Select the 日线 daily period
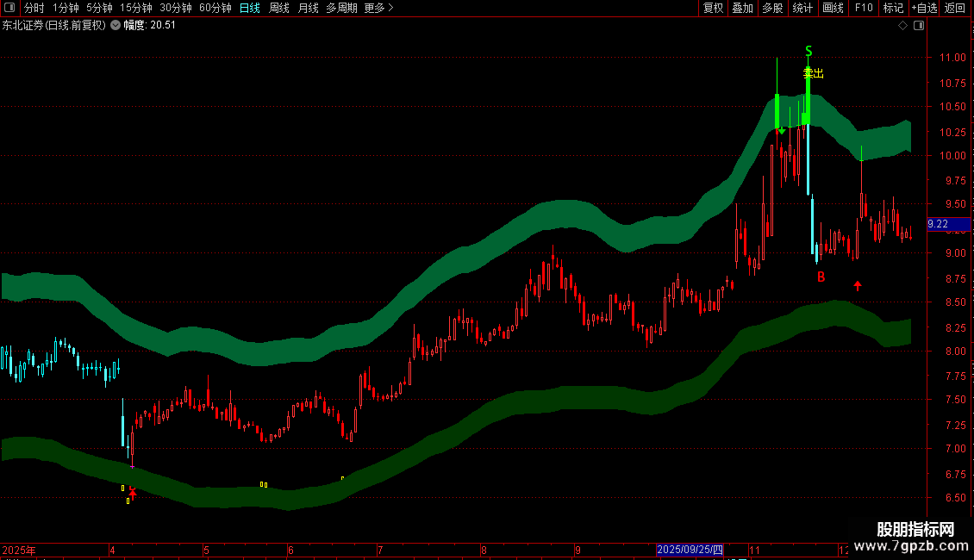Viewport: 974px width, 560px height. [250, 8]
